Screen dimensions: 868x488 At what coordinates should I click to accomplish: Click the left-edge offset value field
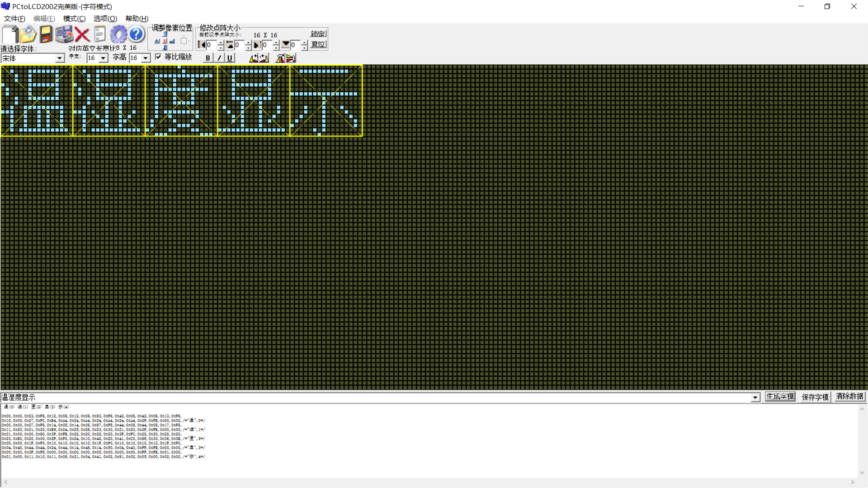(212, 45)
